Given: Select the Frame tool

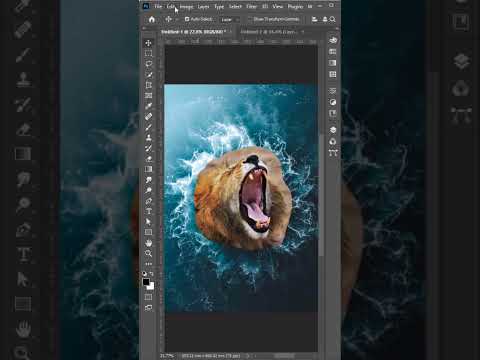Looking at the screenshot, I should (149, 96).
